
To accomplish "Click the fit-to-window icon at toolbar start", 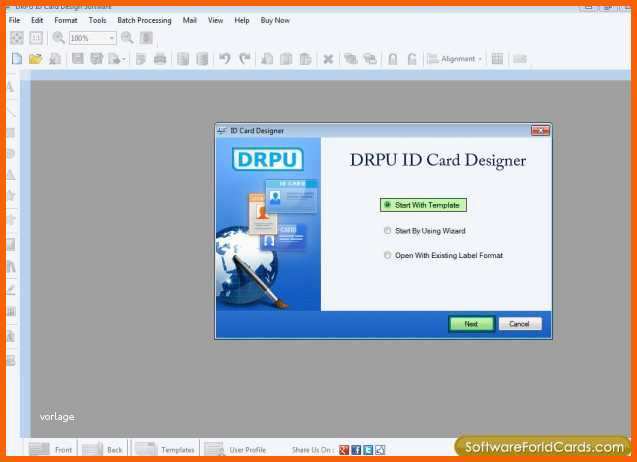I will click(17, 38).
